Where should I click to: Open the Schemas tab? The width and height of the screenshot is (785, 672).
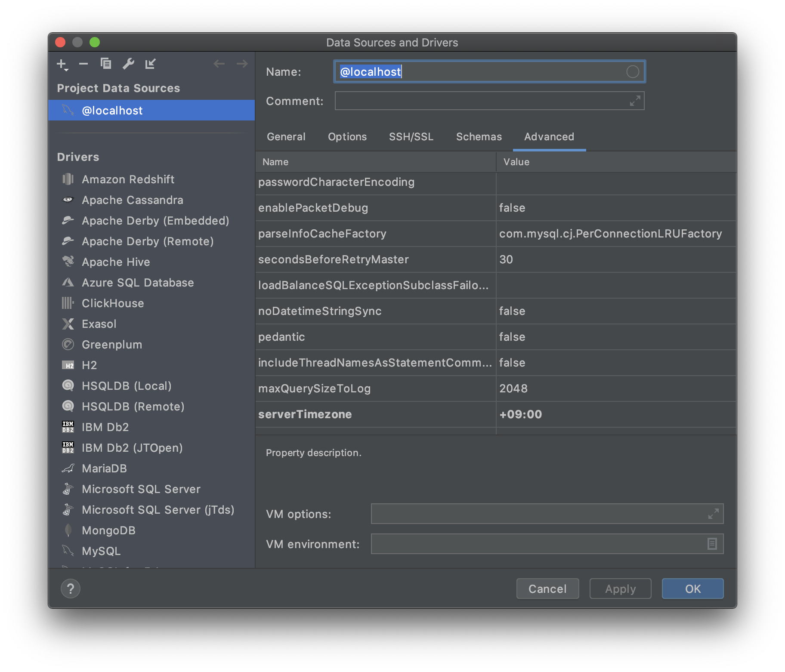pyautogui.click(x=479, y=137)
